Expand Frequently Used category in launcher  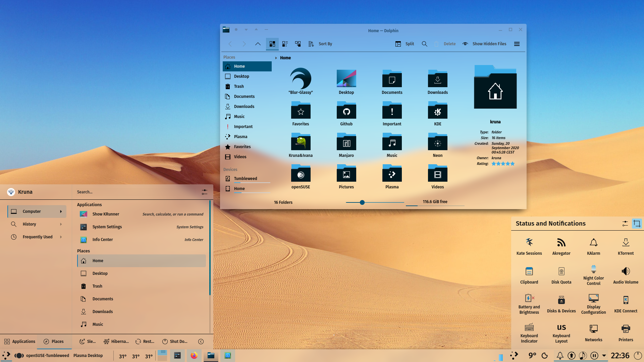point(37,237)
